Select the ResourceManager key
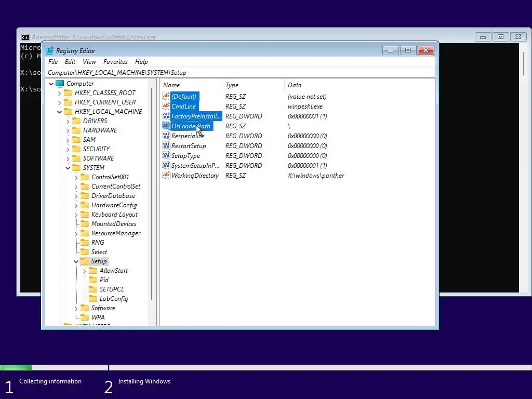Screen dimensions: 532x399 click(x=116, y=233)
